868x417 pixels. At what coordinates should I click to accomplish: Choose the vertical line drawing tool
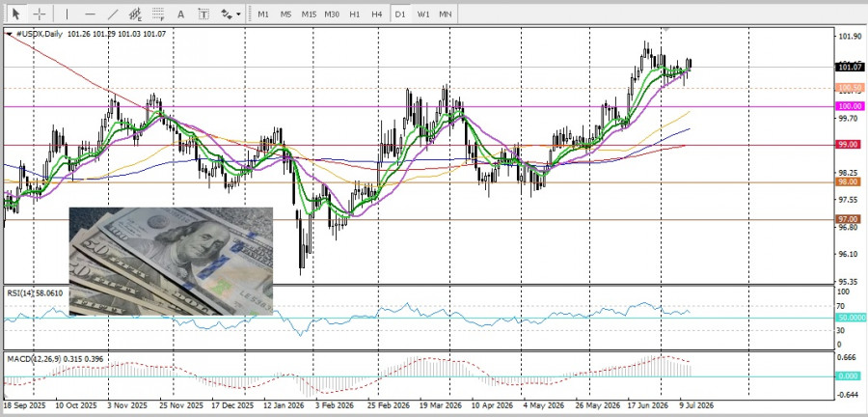pos(67,14)
